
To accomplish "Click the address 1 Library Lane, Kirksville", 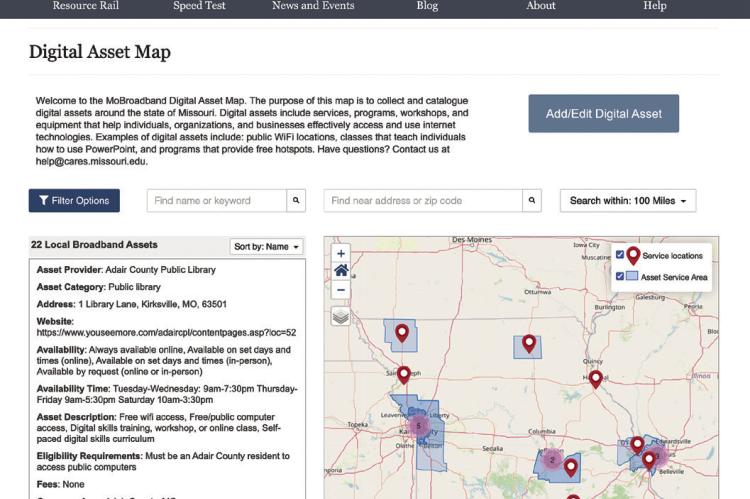I will pos(153,304).
